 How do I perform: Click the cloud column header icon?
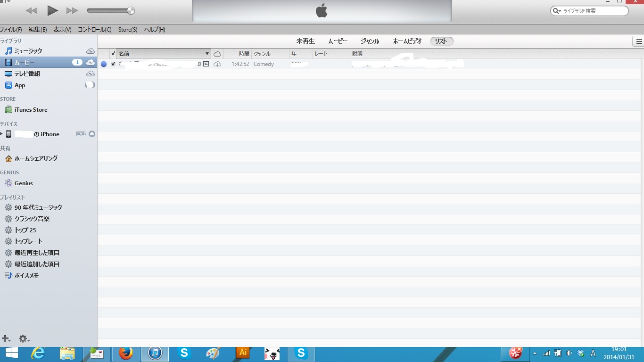(x=217, y=54)
